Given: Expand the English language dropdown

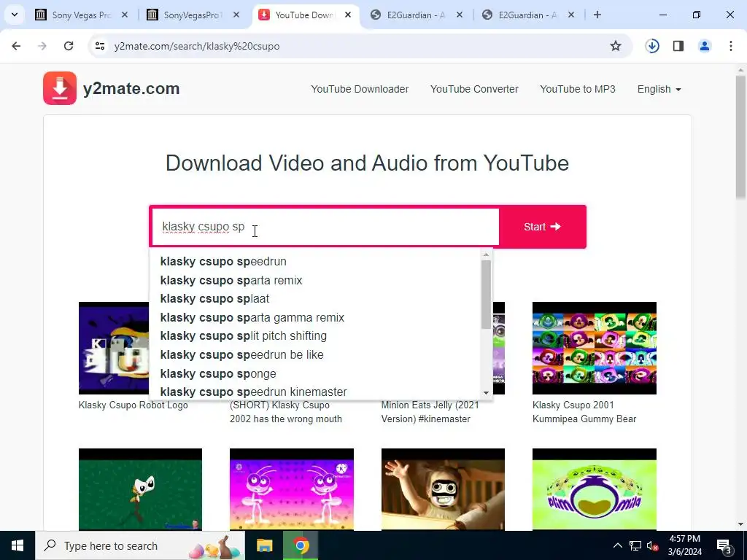Looking at the screenshot, I should [659, 89].
